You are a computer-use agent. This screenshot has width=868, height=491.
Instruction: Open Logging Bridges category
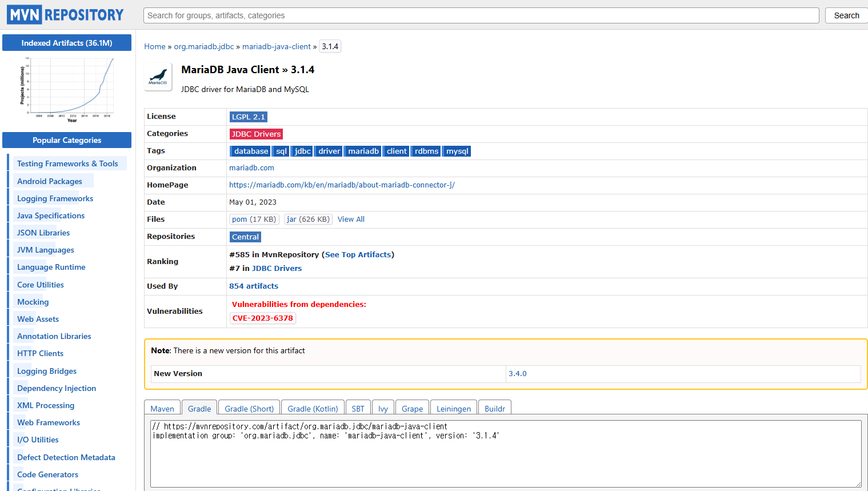47,371
